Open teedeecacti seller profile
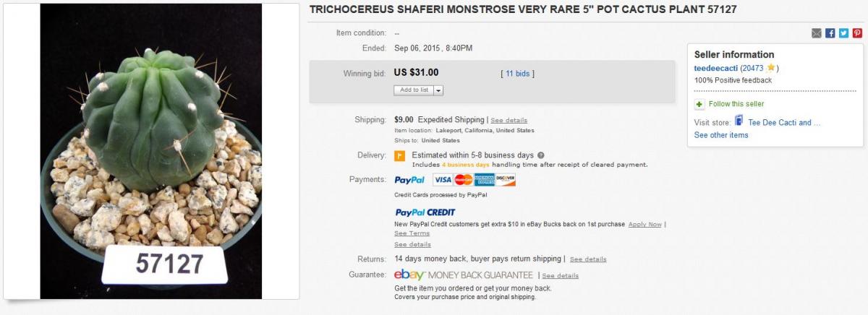 tap(715, 68)
